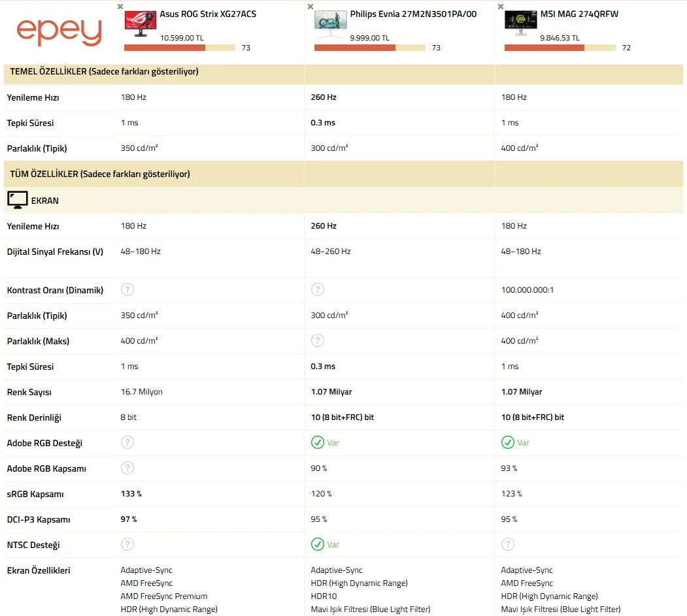This screenshot has height=616, width=687.
Task: Click the TÜM ÖZELLİKLER section header
Action: [100, 174]
